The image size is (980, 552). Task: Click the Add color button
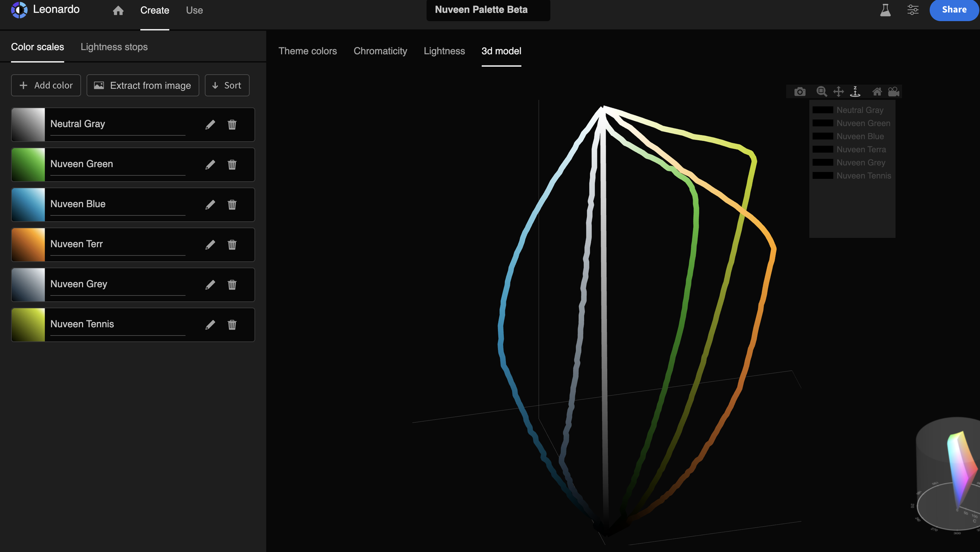click(46, 85)
